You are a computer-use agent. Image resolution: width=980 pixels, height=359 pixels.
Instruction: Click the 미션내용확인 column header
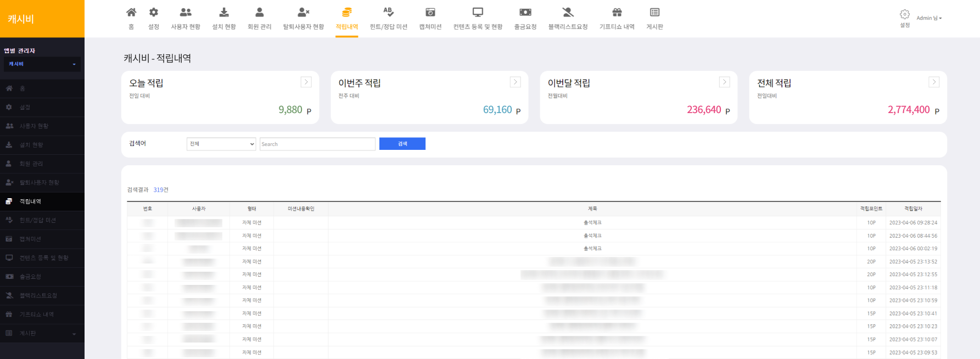[x=301, y=209]
